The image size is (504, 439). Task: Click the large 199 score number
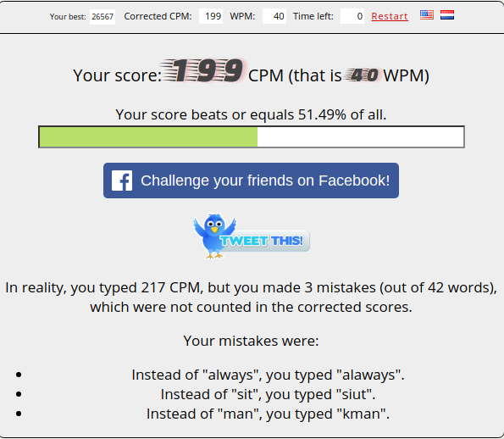[x=203, y=70]
